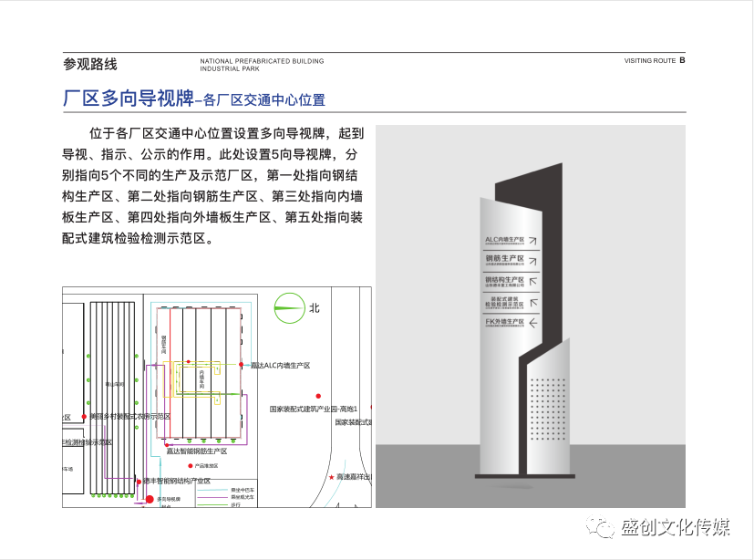754x560 pixels.
Task: Click the paragraph line starting 导视、指示、公示的作用
Action: coord(210,154)
